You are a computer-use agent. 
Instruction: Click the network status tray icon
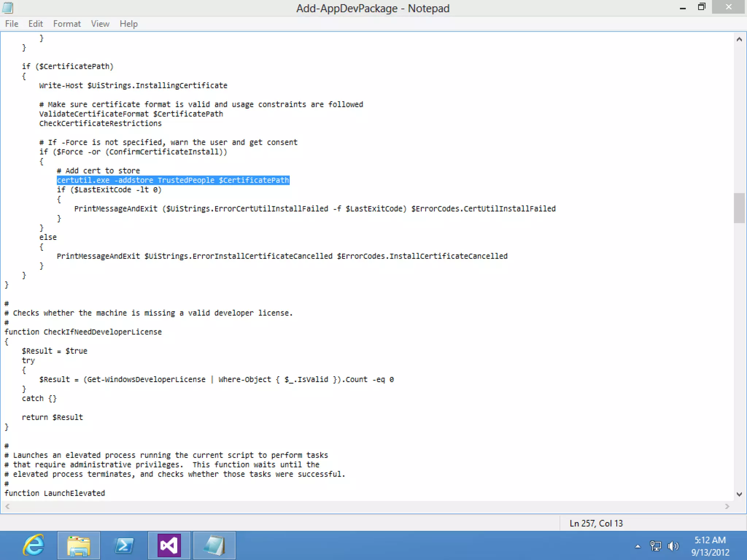pyautogui.click(x=655, y=546)
